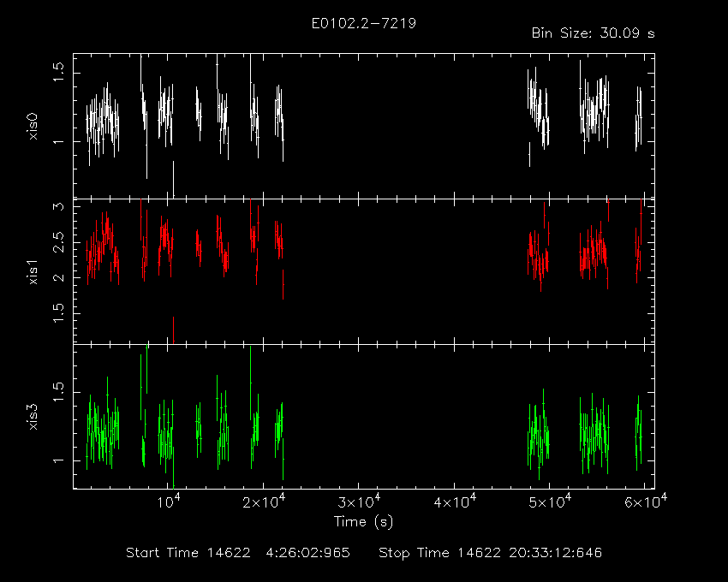Click the Start Time 14622 text
This screenshot has height=582, width=728.
click(x=188, y=553)
